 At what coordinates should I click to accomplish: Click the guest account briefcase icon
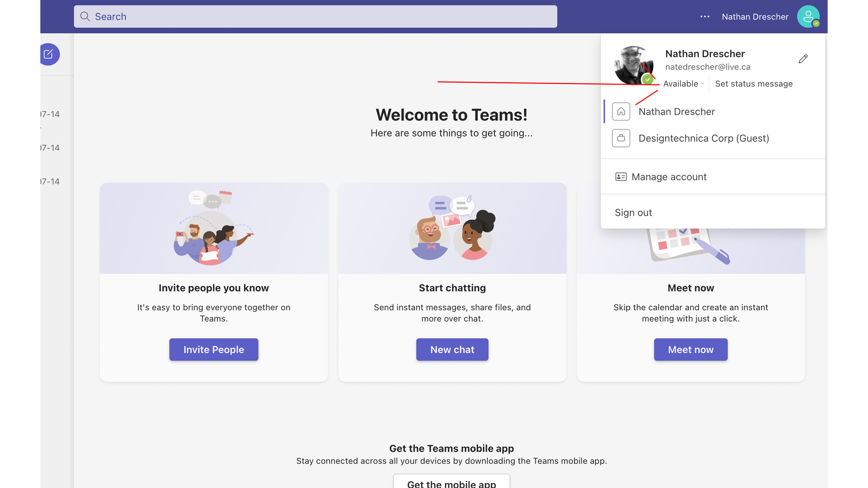621,138
